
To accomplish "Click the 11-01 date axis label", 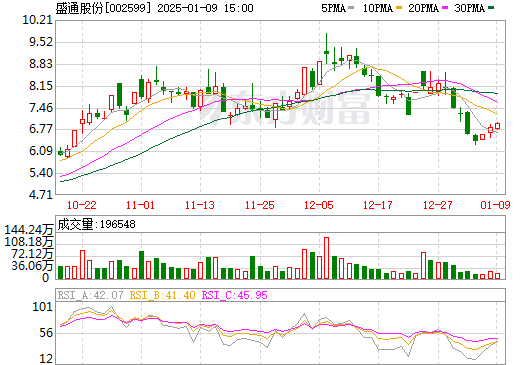I will (140, 205).
